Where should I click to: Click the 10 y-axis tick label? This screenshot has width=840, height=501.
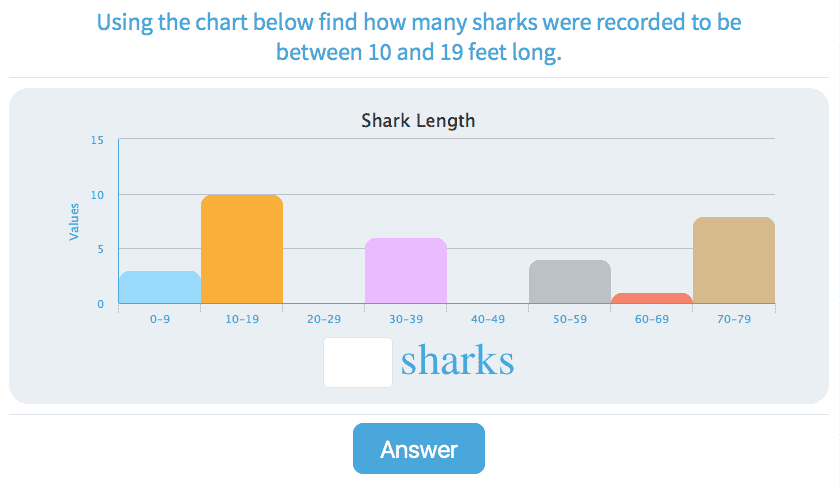97,194
